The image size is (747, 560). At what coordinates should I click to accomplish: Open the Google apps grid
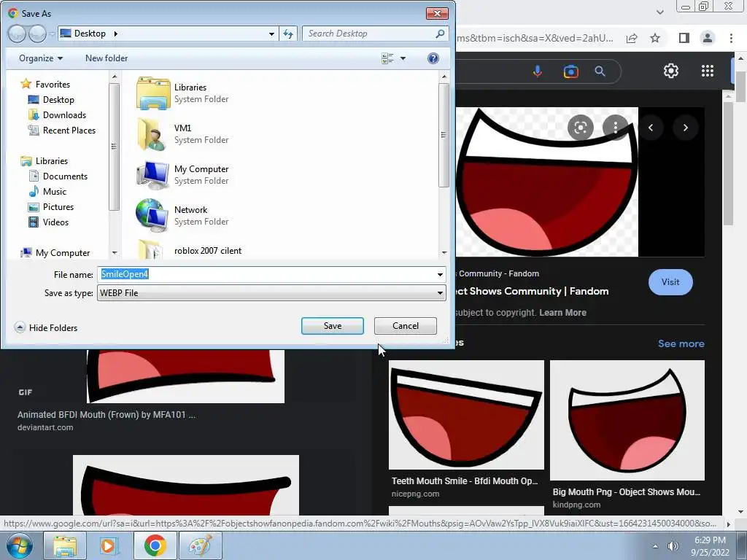[x=708, y=71]
